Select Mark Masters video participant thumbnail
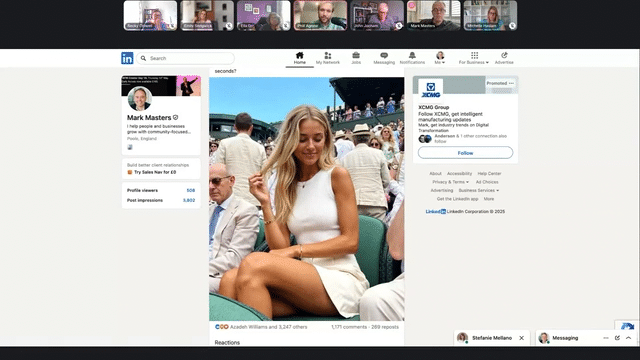Image resolution: width=640 pixels, height=360 pixels. [433, 16]
